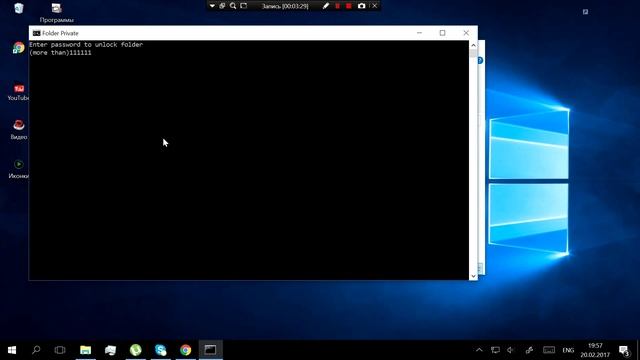Open the Recycle Bin desktop icon
Screen dimensions: 640x360
coord(18,8)
